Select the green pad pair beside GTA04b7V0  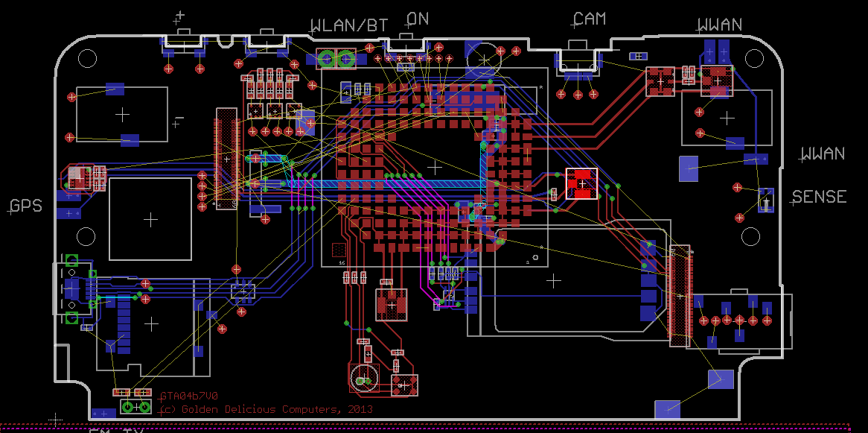coord(135,407)
